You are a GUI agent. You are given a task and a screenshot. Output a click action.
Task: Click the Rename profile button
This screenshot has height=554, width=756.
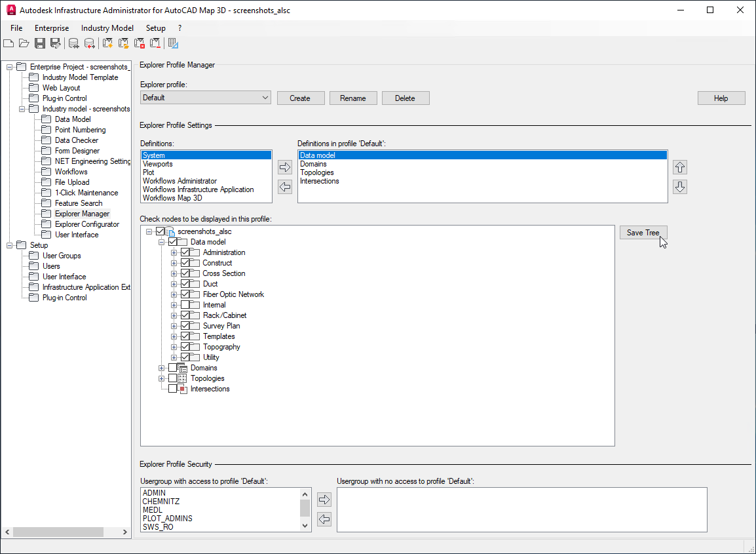click(353, 98)
